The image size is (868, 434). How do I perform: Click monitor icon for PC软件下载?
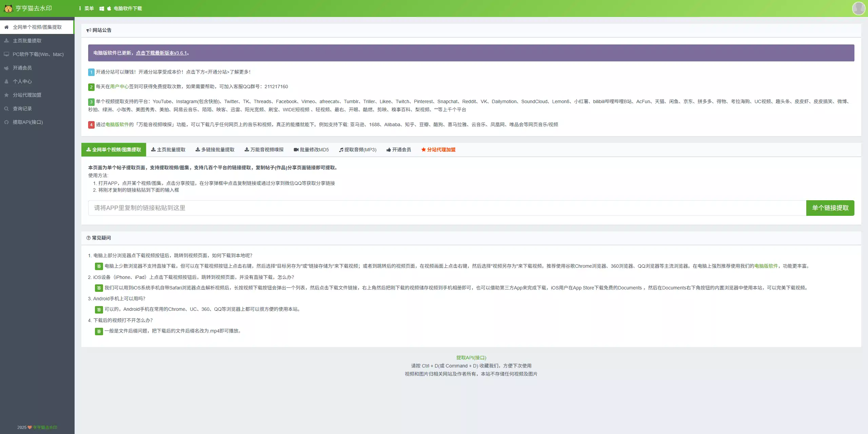tap(6, 54)
